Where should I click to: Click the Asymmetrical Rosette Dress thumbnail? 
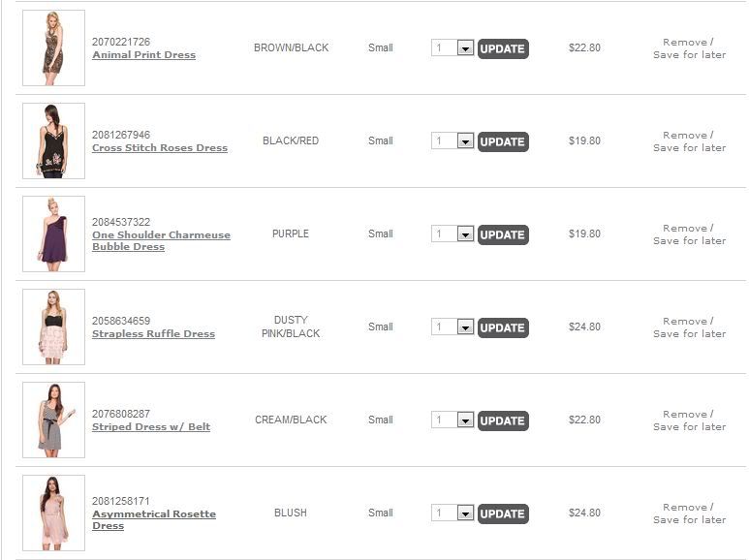[x=53, y=513]
